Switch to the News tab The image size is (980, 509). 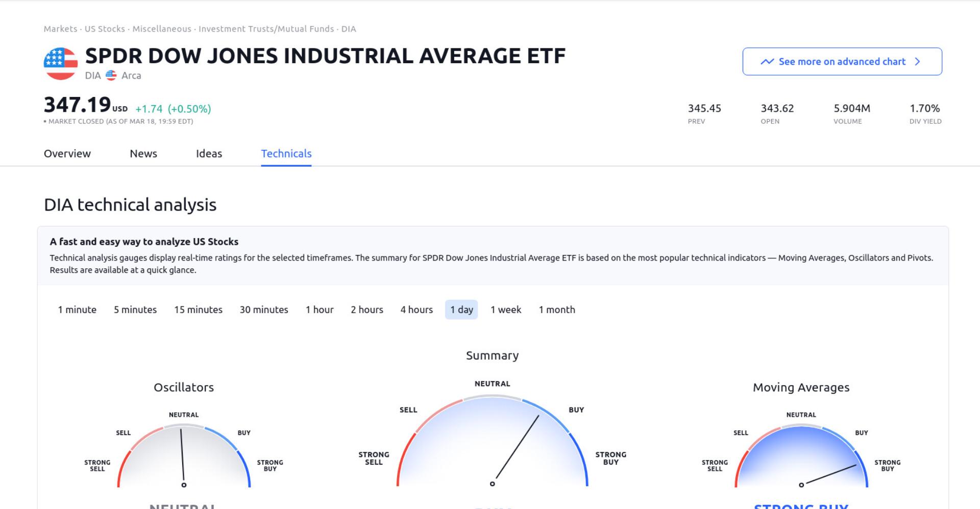[x=143, y=154]
